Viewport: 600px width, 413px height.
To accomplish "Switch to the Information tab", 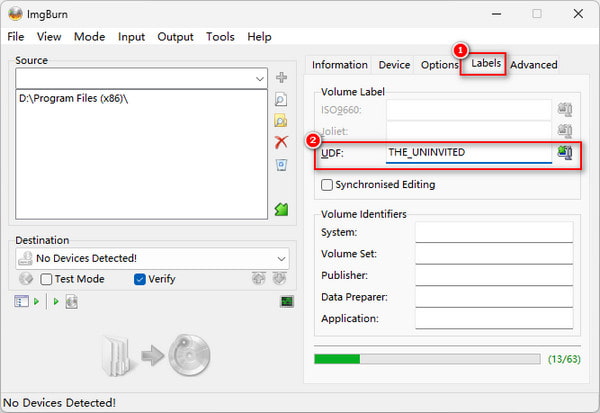I will [339, 65].
